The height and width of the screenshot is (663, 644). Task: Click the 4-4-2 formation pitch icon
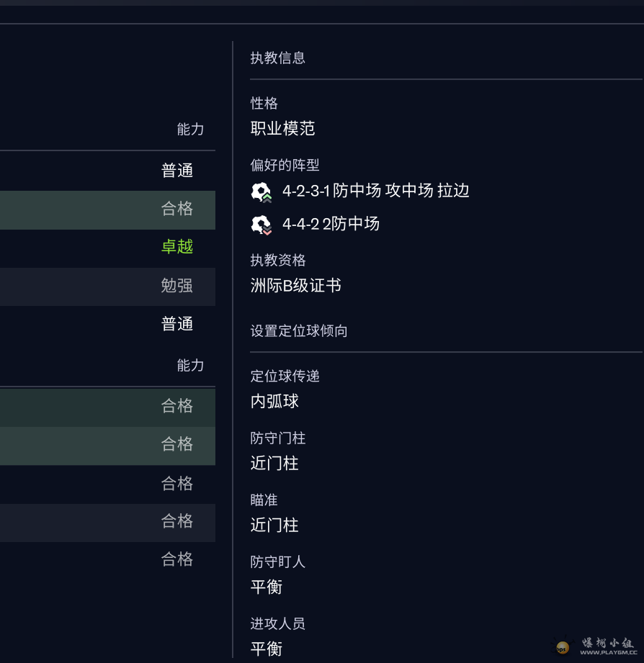coord(261,225)
